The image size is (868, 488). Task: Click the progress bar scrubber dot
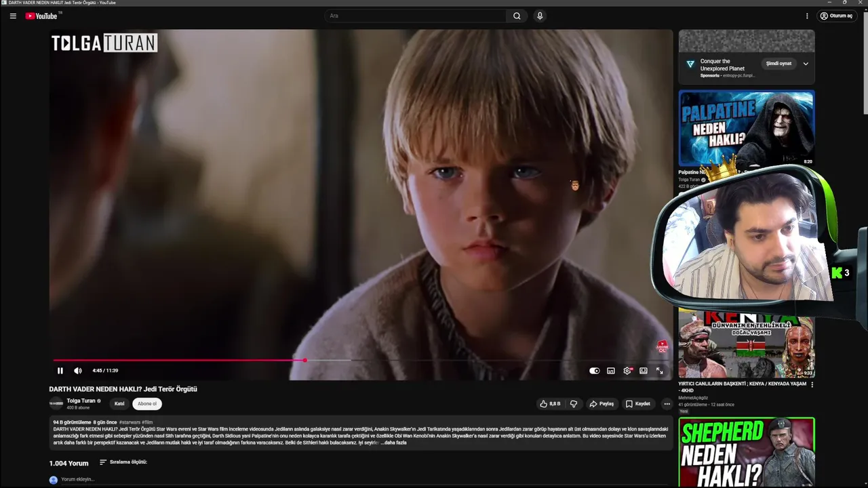pos(305,360)
